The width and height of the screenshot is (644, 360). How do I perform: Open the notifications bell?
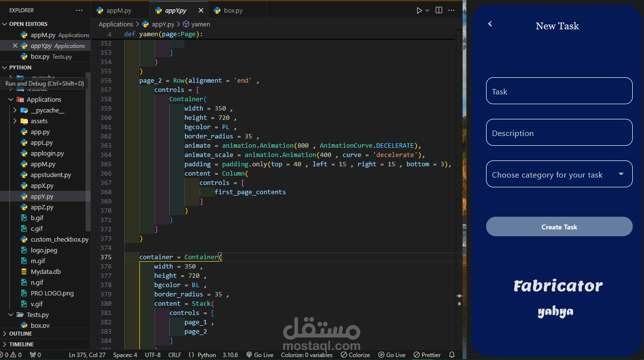pos(452,355)
